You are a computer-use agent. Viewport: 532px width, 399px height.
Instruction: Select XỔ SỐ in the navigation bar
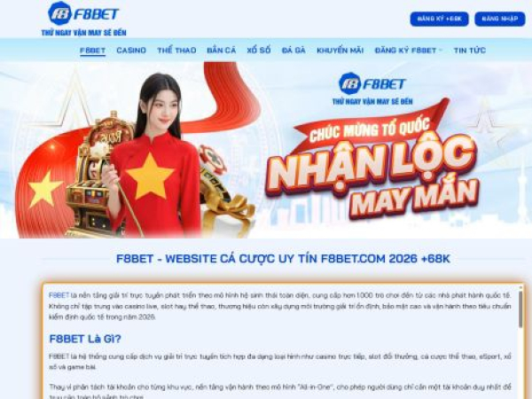click(x=259, y=51)
